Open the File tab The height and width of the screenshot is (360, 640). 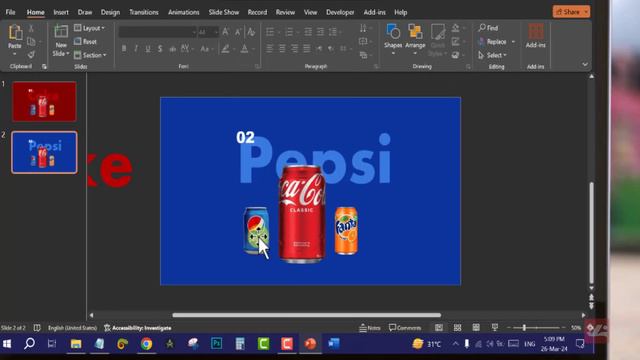10,12
